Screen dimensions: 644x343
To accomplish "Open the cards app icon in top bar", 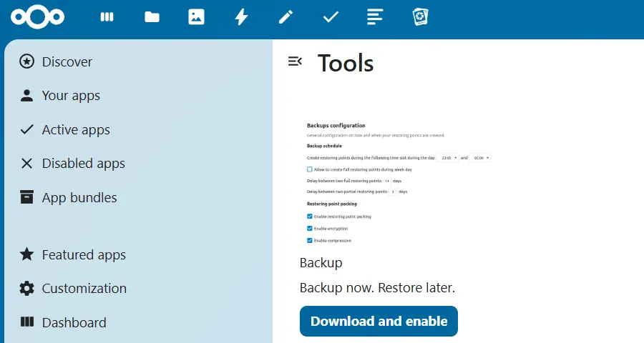I will [420, 17].
